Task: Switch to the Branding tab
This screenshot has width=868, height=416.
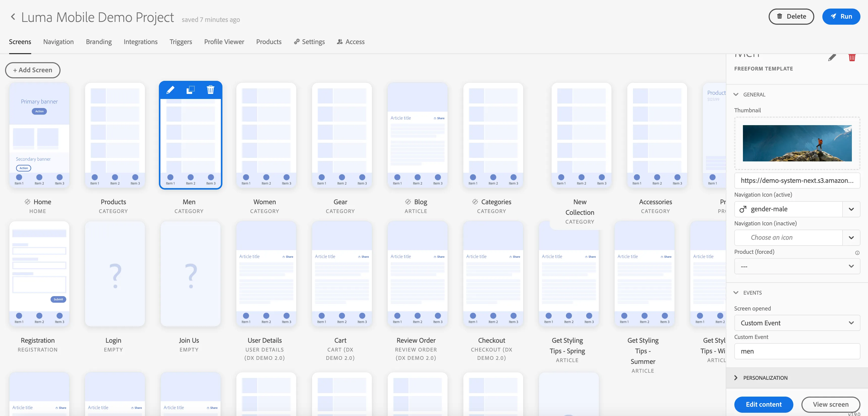Action: point(99,42)
